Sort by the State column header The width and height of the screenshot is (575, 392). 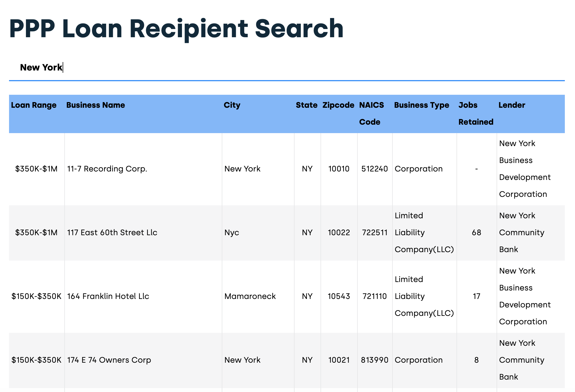[x=306, y=105]
